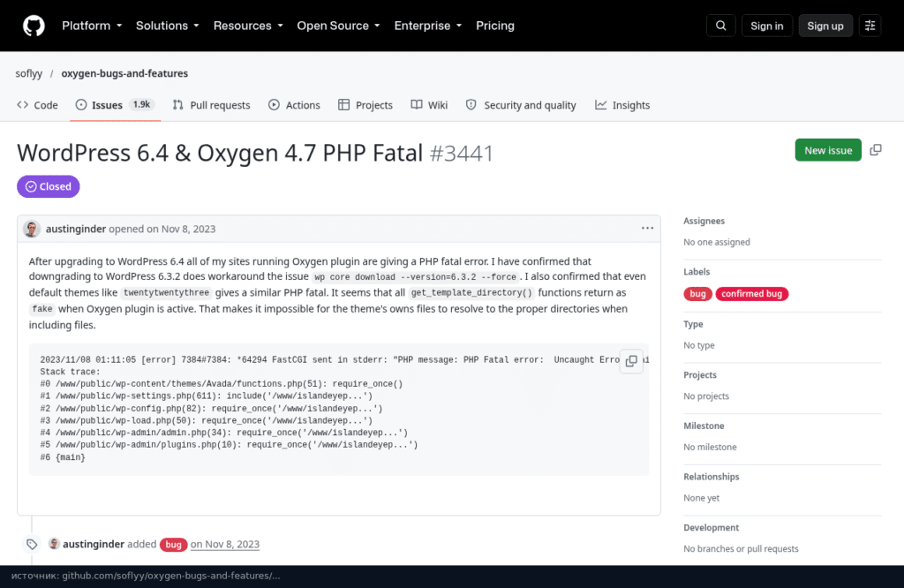Click the issue title 'WordPress 6.4 & Oxygen 4.7 PHP Fatal'
This screenshot has height=588, width=904.
[x=220, y=154]
